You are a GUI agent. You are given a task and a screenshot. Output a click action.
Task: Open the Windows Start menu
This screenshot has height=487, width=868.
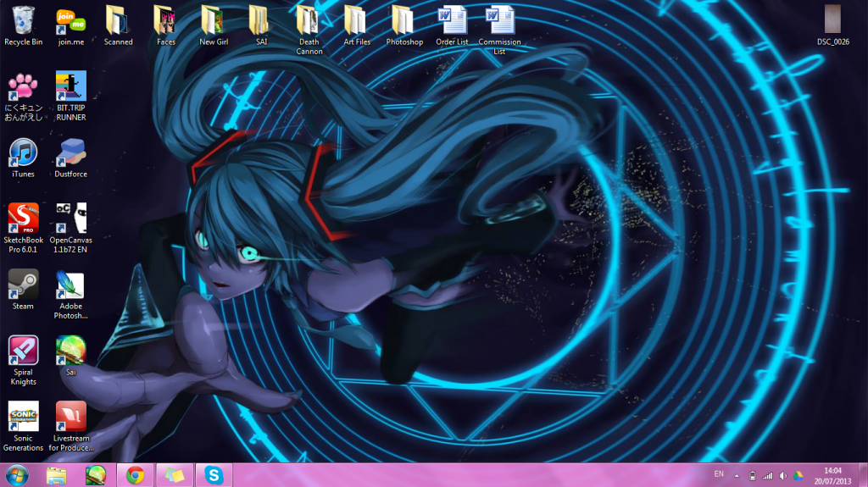pos(17,475)
